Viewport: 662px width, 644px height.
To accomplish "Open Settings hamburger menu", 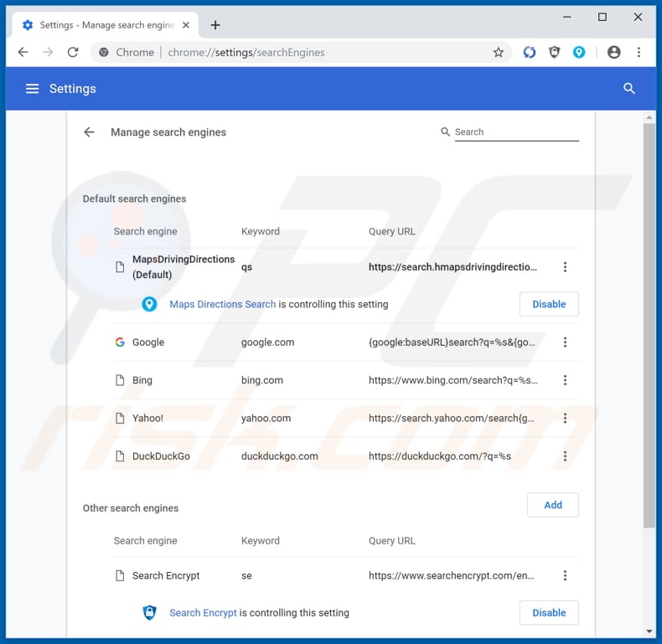I will [32, 89].
